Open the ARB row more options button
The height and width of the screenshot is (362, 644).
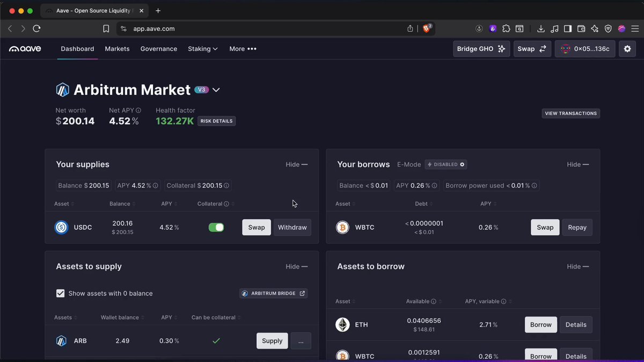(301, 341)
